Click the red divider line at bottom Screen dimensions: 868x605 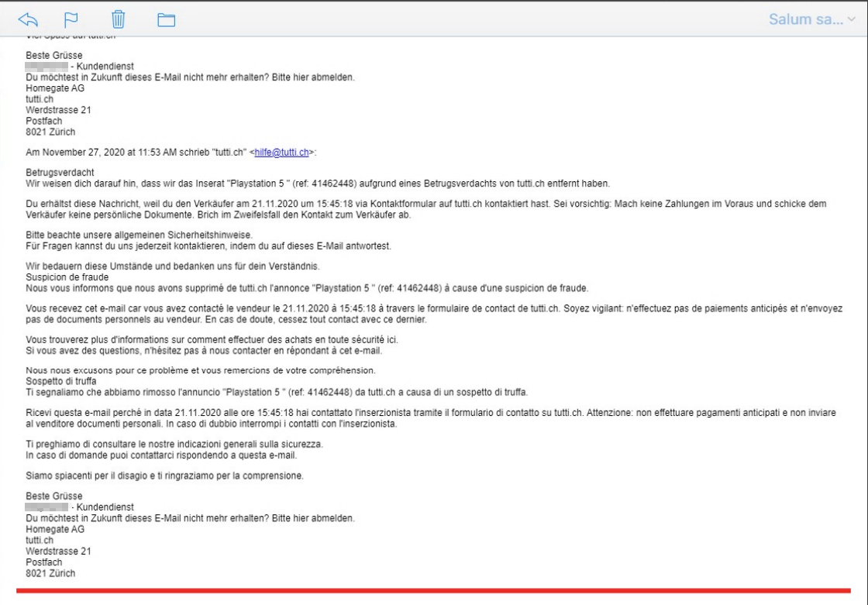pos(434,591)
